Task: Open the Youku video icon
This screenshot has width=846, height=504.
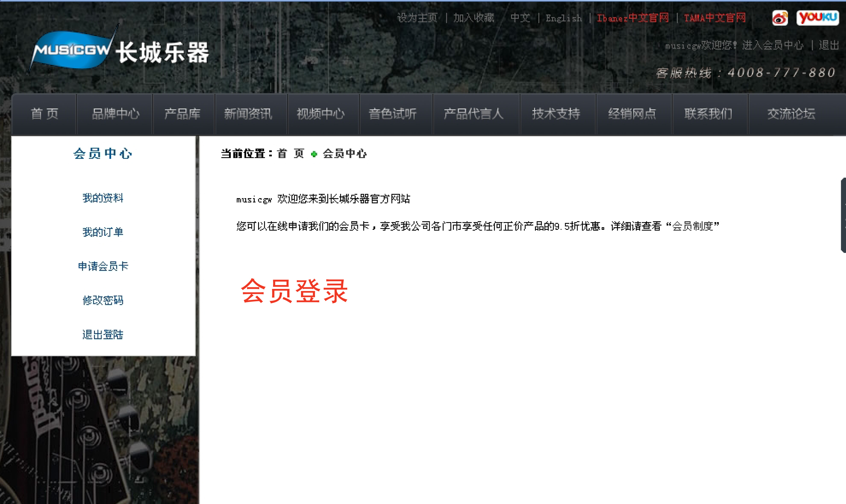Action: 817,18
